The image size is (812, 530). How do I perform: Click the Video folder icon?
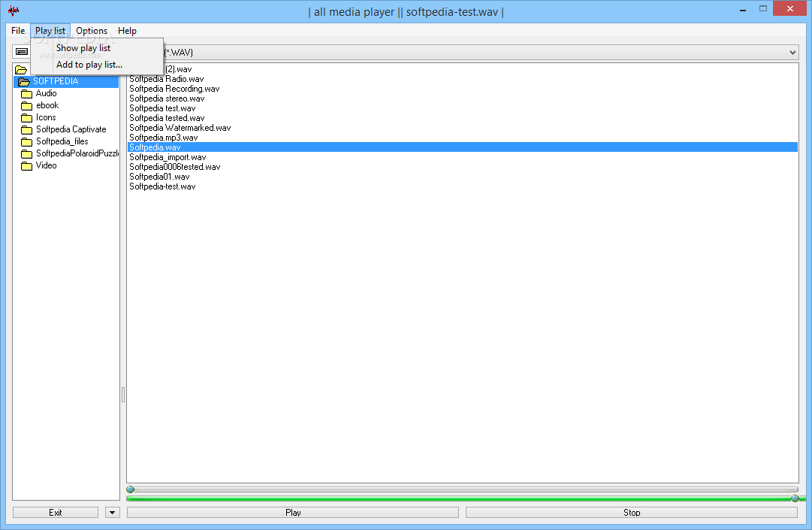point(26,166)
